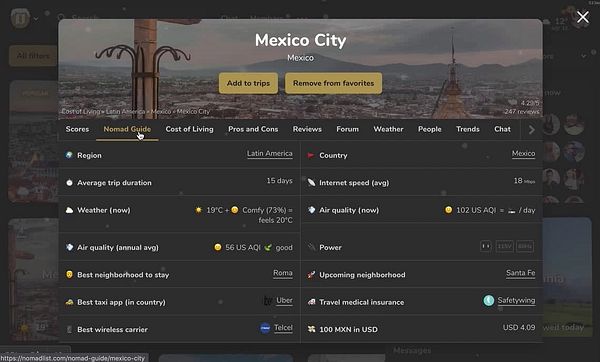Click the clock icon beside Average trip duration
Screen dimensions: 600x362
coord(69,183)
